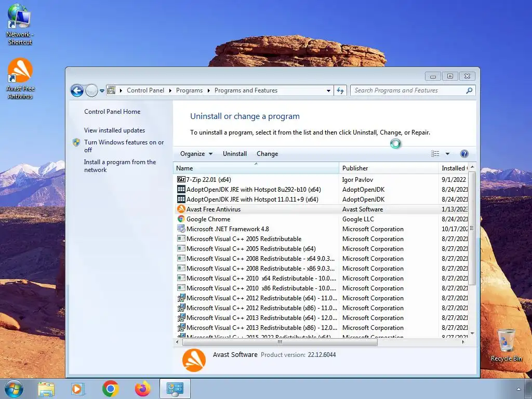Select Visual C++ 2010 x64 Redistributable row

321,278
